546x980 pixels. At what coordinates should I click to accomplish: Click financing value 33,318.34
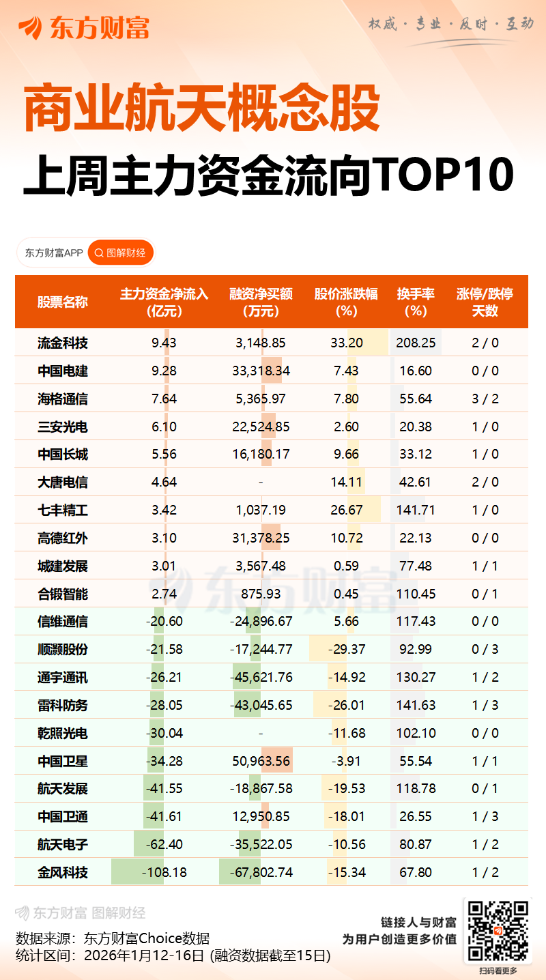pyautogui.click(x=261, y=371)
